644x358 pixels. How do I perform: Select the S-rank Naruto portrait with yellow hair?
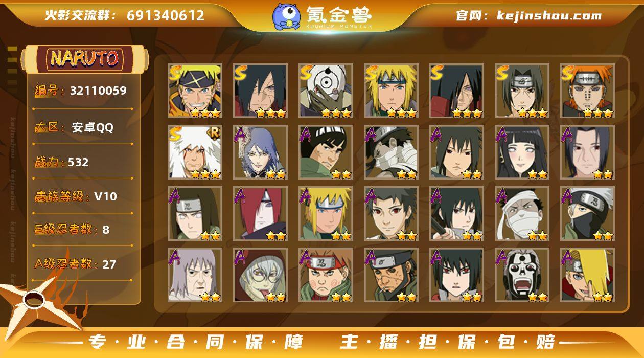(x=195, y=91)
